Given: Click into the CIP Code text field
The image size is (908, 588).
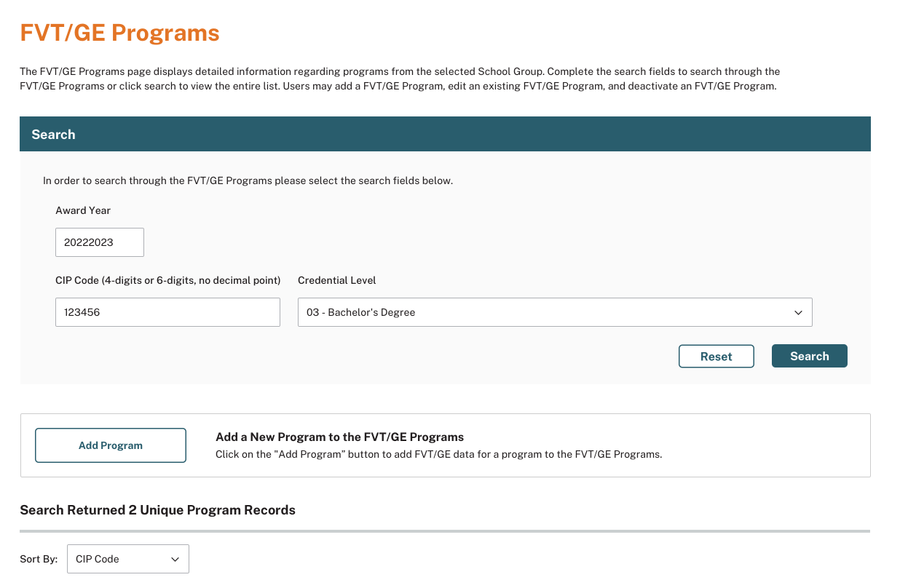Looking at the screenshot, I should pos(167,312).
